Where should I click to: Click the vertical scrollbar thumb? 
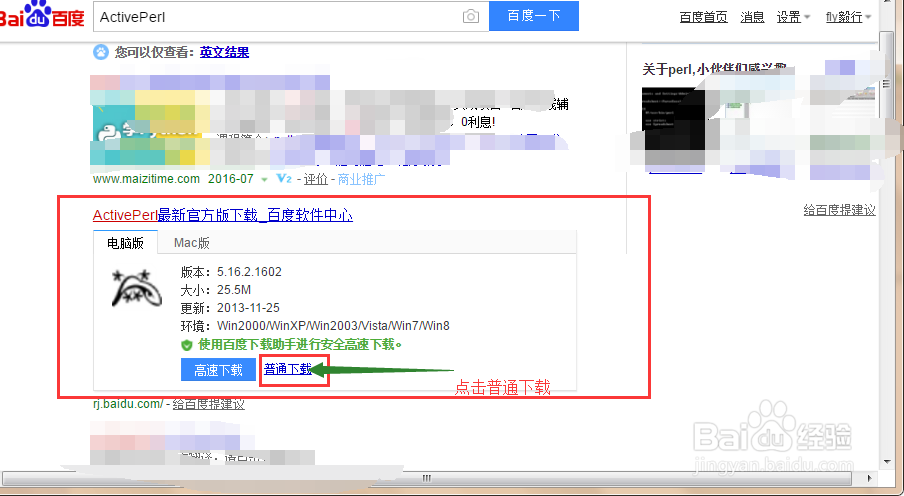[887, 85]
